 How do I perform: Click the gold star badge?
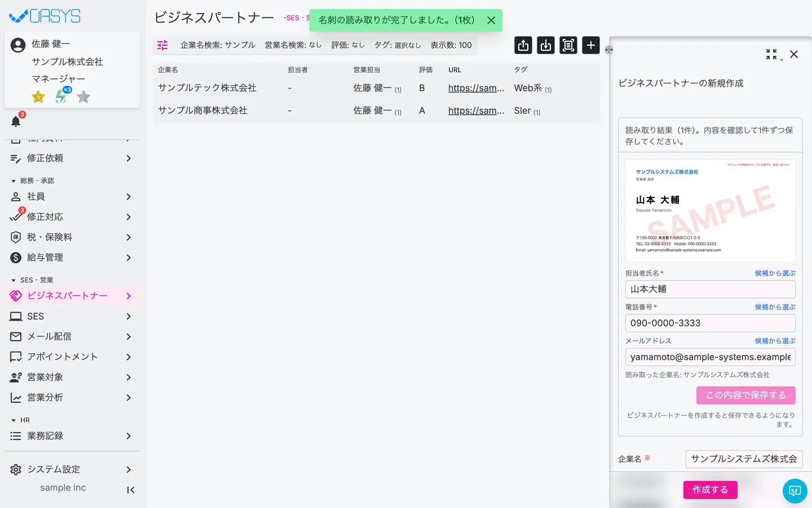pyautogui.click(x=38, y=97)
